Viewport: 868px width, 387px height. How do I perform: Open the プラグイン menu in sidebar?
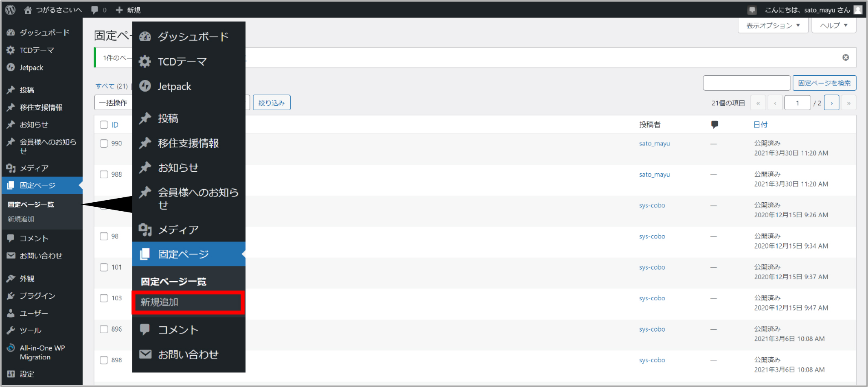(x=37, y=295)
